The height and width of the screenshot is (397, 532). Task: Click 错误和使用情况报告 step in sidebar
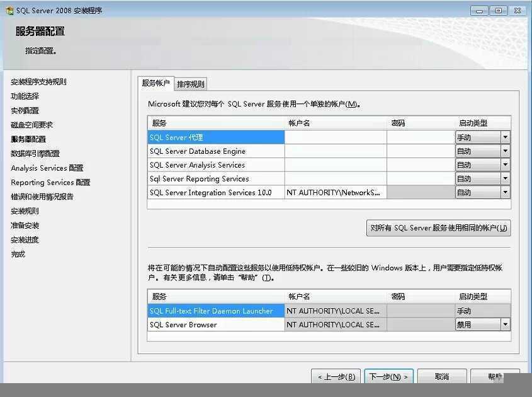pyautogui.click(x=42, y=197)
